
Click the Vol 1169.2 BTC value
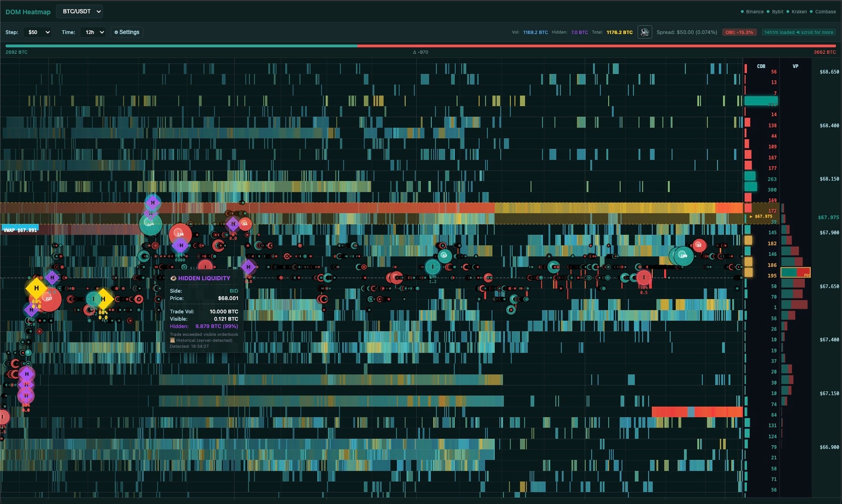[535, 32]
